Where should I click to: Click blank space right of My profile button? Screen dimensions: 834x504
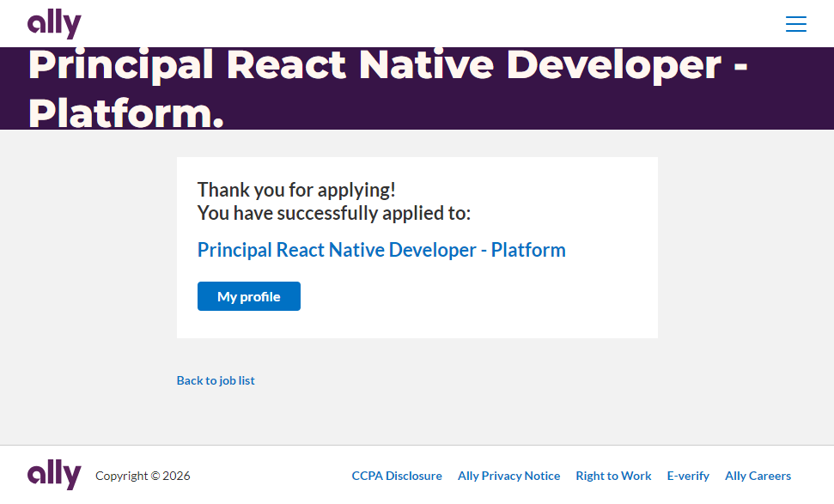472,296
